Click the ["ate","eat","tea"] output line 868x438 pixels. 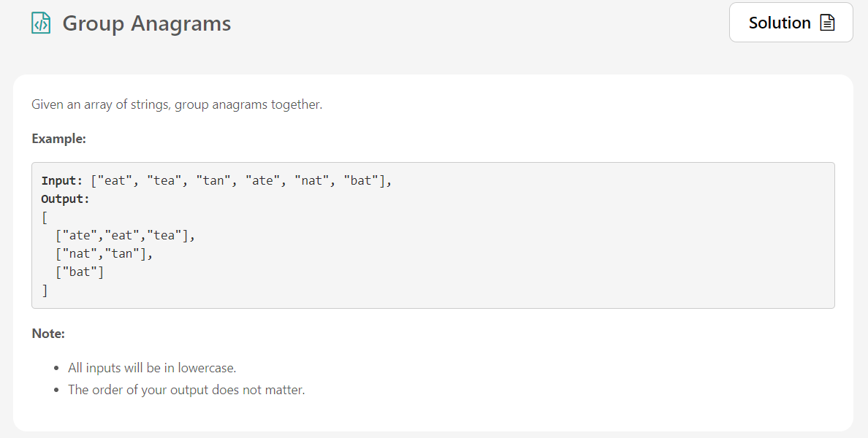pos(125,236)
